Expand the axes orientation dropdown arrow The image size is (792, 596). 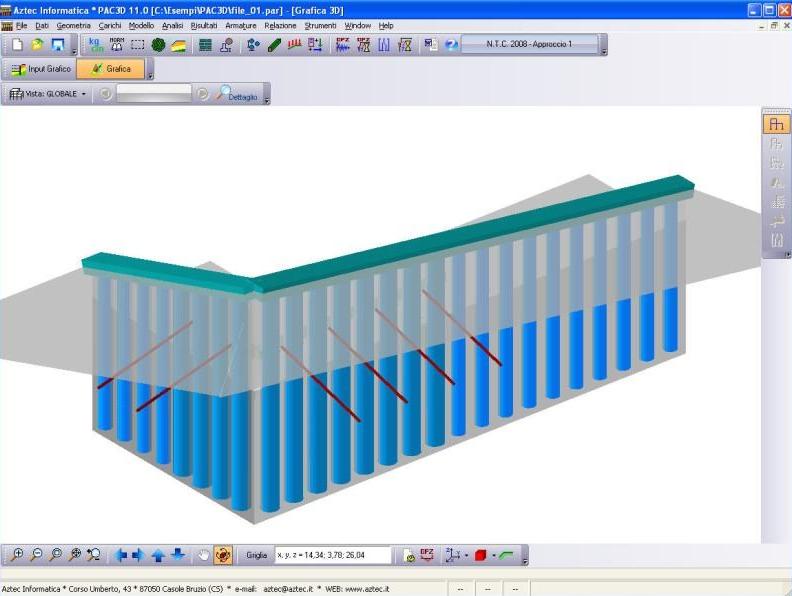(466, 556)
